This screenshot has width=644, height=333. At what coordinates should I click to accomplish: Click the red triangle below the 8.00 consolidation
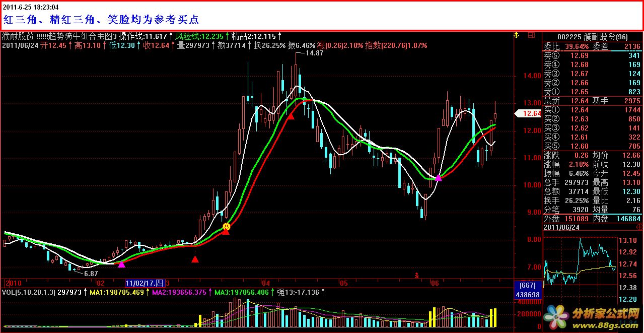tap(195, 259)
